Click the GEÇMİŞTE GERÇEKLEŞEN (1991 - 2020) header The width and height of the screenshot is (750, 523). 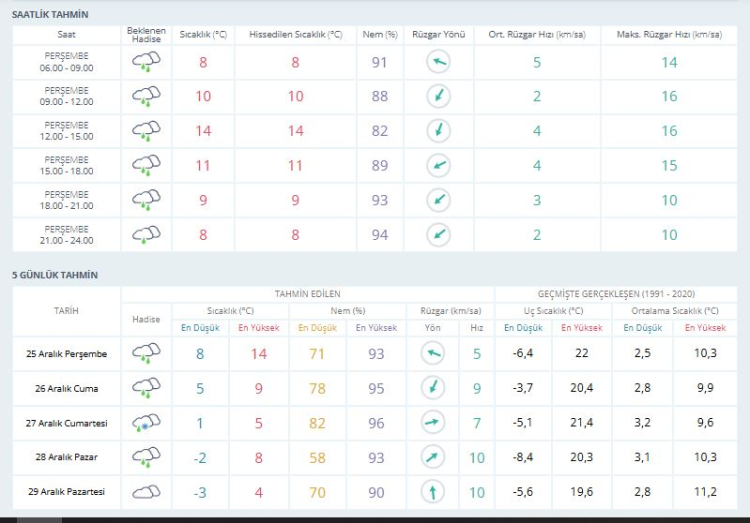point(616,294)
